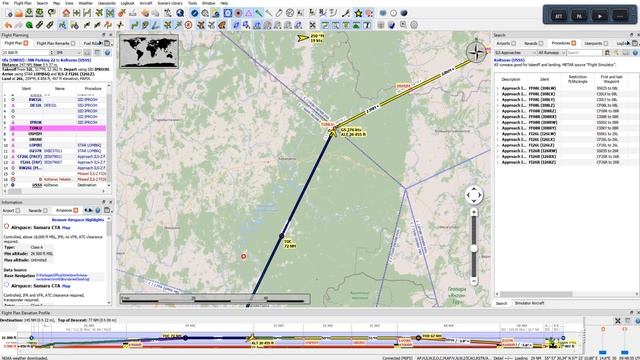Click the play button in overlay widget
640x360 pixels.
click(600, 16)
